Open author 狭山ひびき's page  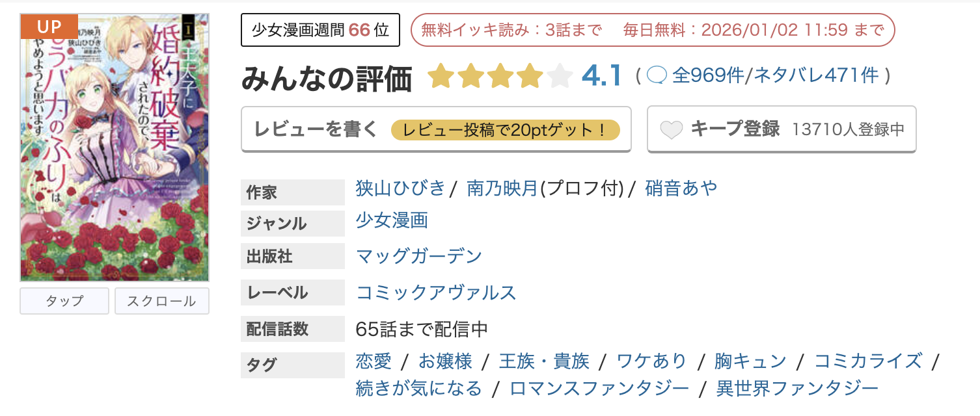[400, 188]
